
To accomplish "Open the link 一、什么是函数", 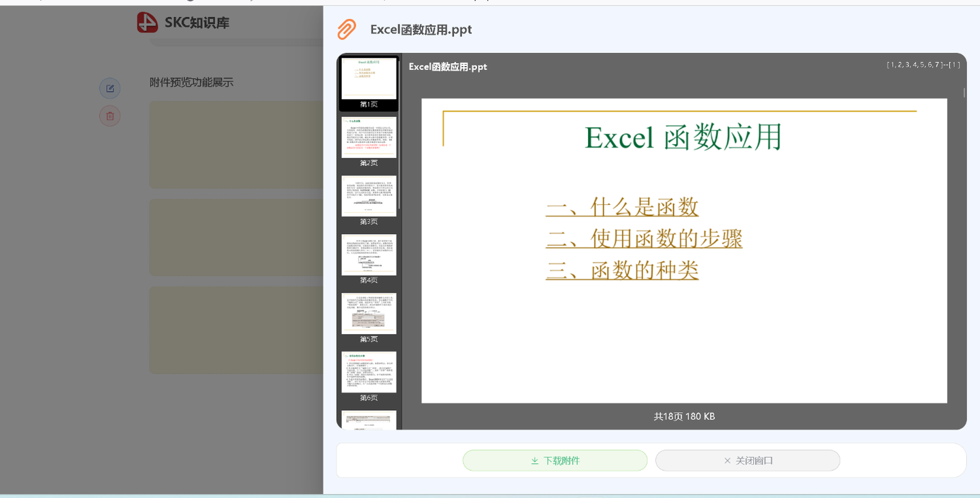I will click(x=622, y=206).
